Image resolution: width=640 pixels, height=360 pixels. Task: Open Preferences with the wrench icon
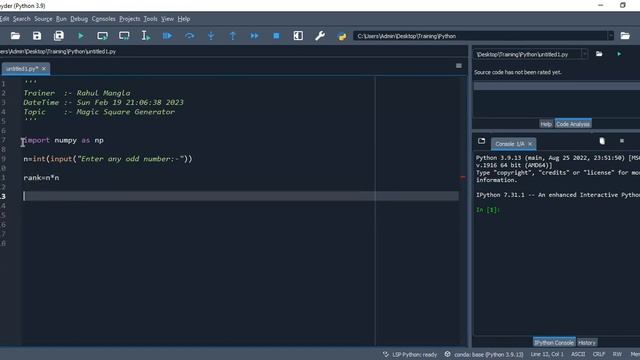coord(320,36)
